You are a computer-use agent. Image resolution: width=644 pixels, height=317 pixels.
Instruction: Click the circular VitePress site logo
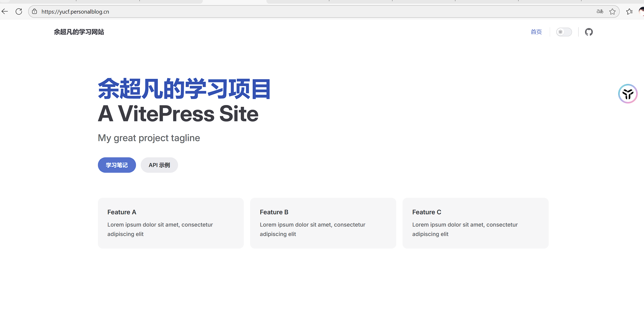coord(628,94)
